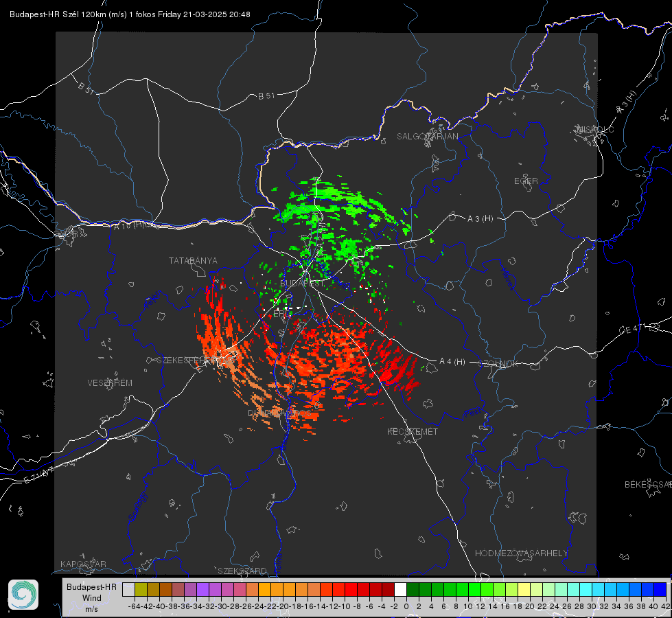Click the MISKOLC city label
Image resolution: width=672 pixels, height=618 pixels.
point(595,129)
